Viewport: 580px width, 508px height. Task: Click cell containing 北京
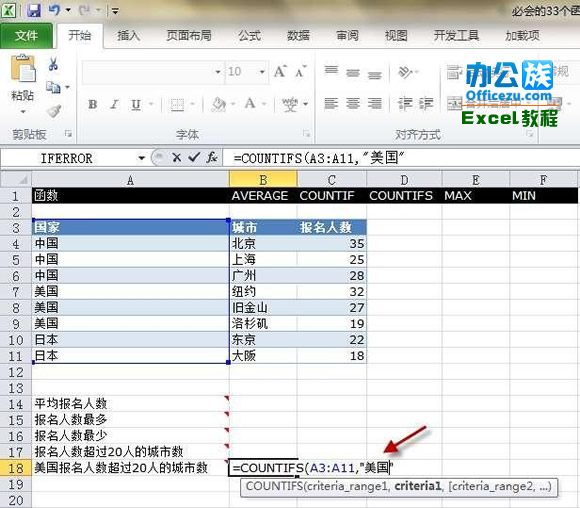(x=263, y=243)
